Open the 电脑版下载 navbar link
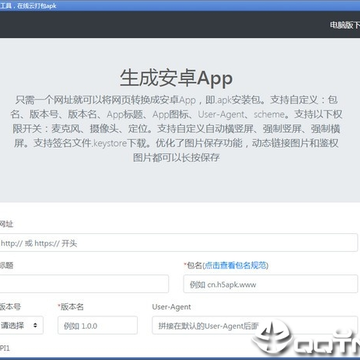Image resolution: width=360 pixels, height=360 pixels. point(345,25)
